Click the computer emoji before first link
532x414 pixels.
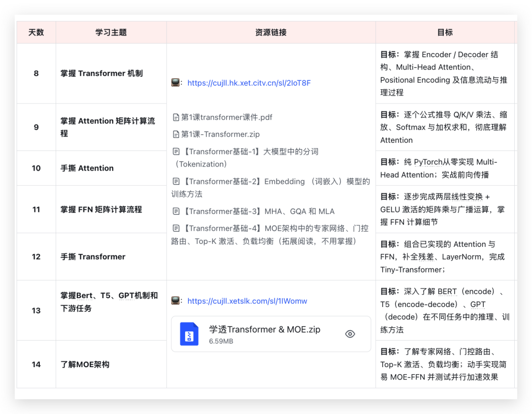[x=175, y=83]
